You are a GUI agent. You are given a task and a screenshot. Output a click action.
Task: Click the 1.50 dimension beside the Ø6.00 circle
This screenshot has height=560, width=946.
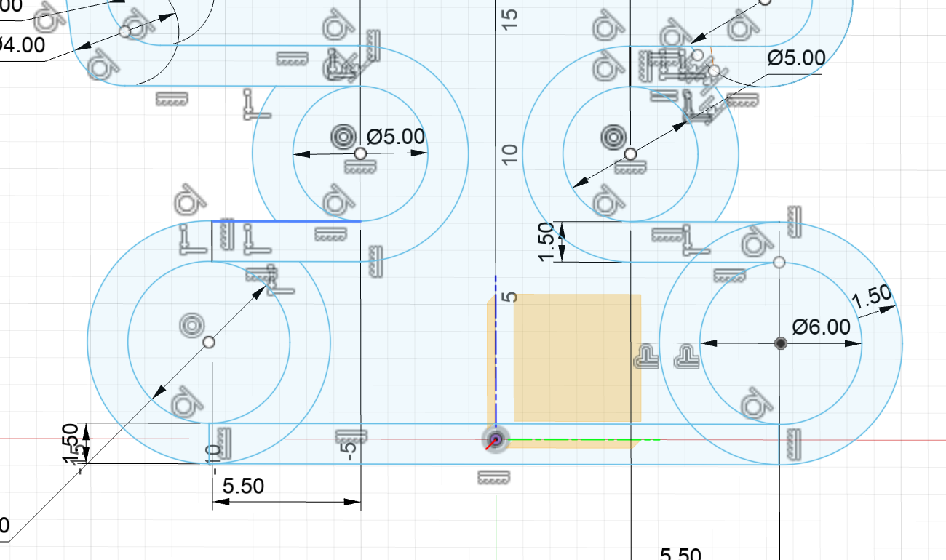870,301
